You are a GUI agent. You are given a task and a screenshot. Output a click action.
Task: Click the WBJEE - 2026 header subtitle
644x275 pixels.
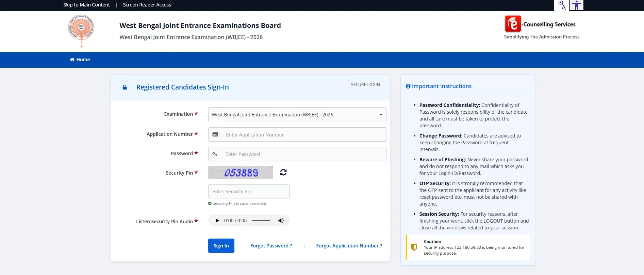(x=191, y=37)
